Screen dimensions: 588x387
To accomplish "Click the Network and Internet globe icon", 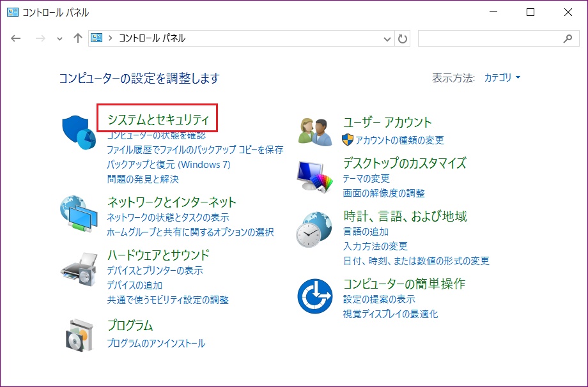I will point(79,213).
